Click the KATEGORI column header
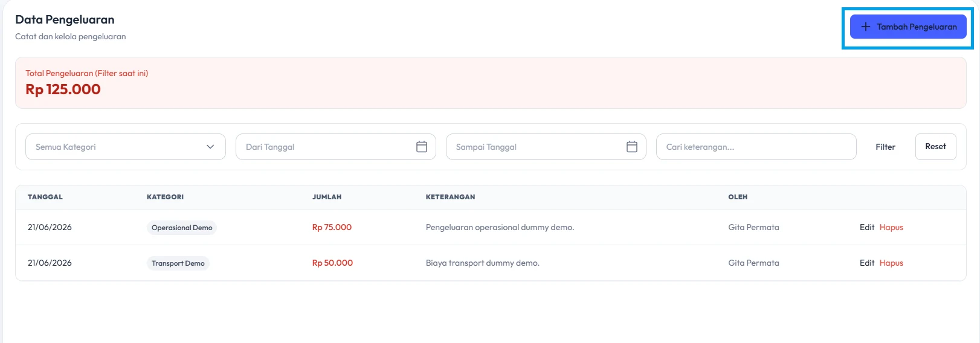 [x=165, y=197]
